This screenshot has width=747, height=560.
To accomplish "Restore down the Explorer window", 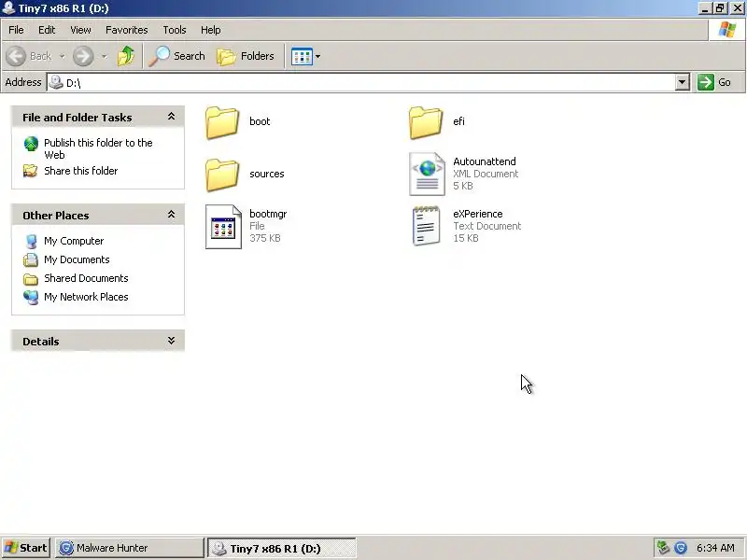I will click(x=720, y=8).
